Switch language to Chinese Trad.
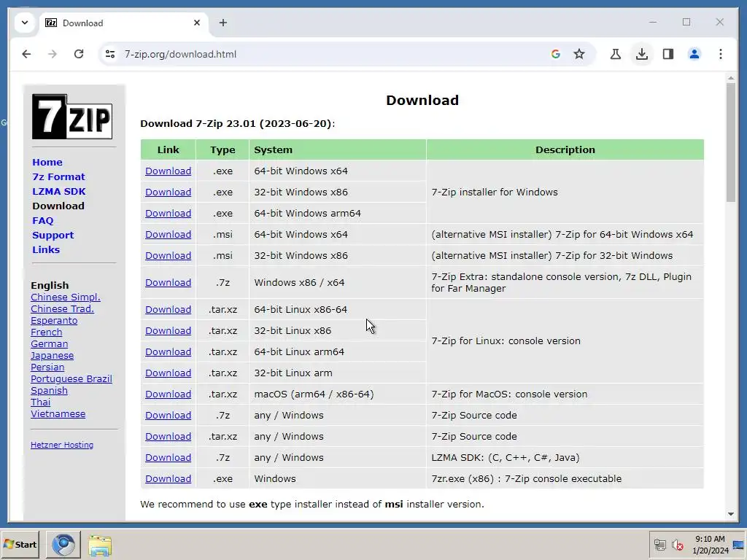747x560 pixels. 63,308
